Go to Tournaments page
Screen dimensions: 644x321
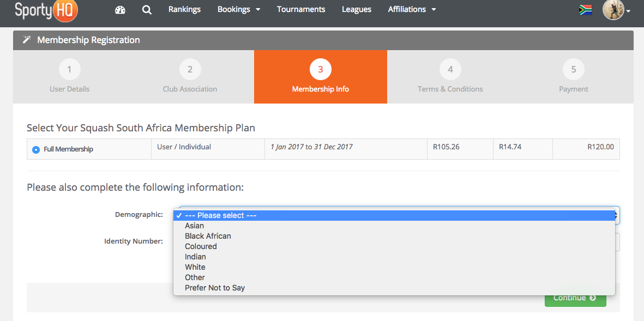pos(301,9)
